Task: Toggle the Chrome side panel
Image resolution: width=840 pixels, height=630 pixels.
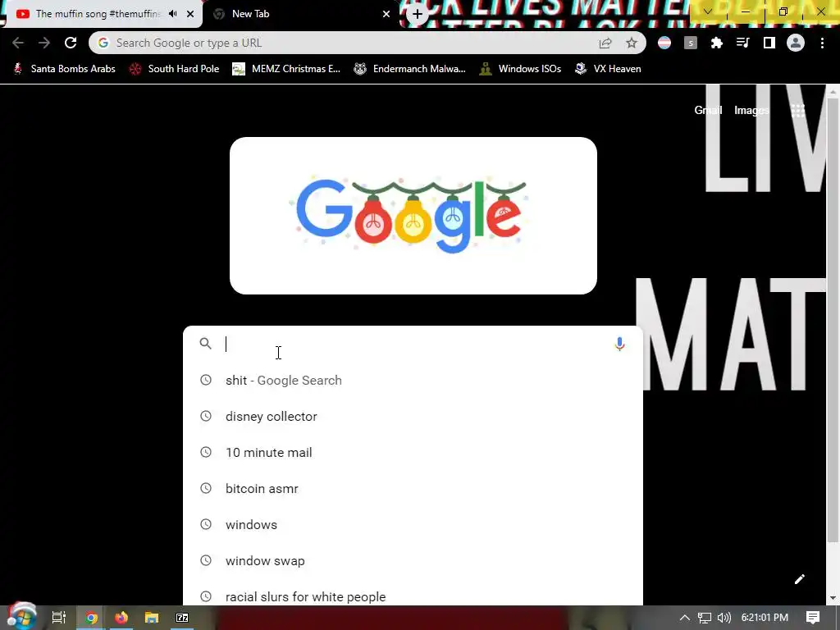Action: pos(769,43)
